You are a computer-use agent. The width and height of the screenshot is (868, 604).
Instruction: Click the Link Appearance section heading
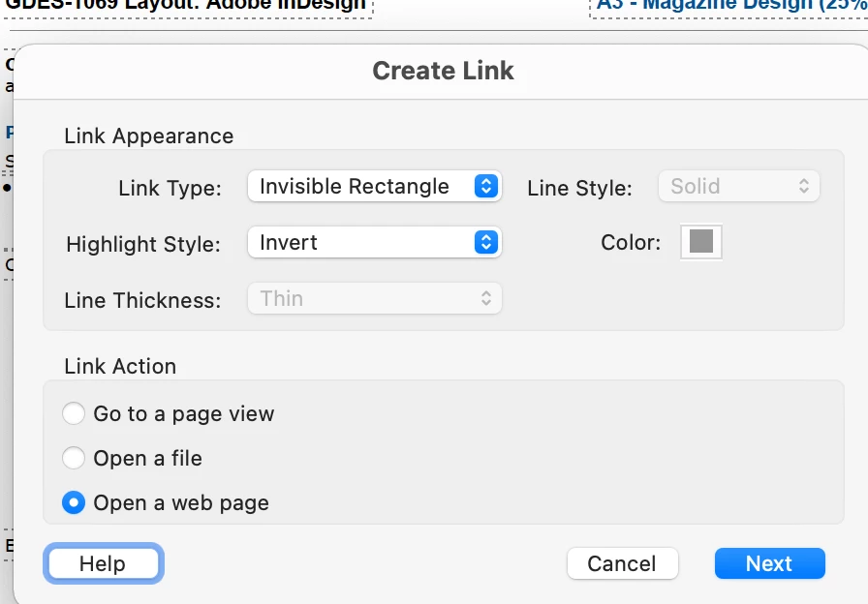click(x=148, y=136)
